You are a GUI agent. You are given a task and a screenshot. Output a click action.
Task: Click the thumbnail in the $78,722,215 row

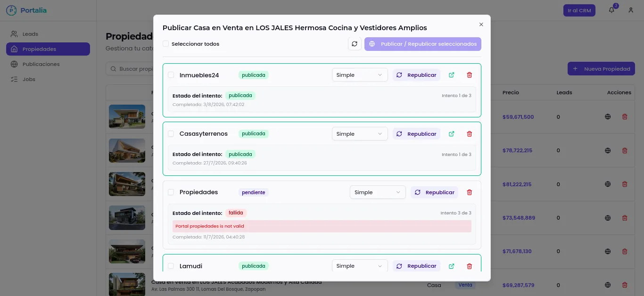pos(127,151)
